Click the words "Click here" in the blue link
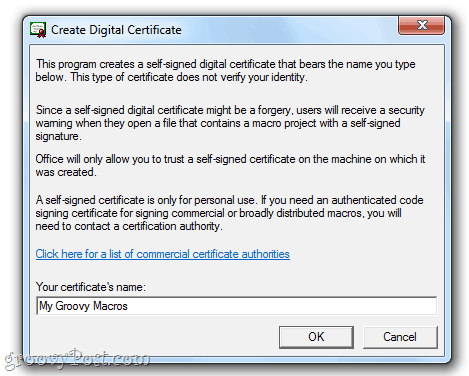This screenshot has width=469, height=376. pyautogui.click(x=58, y=254)
